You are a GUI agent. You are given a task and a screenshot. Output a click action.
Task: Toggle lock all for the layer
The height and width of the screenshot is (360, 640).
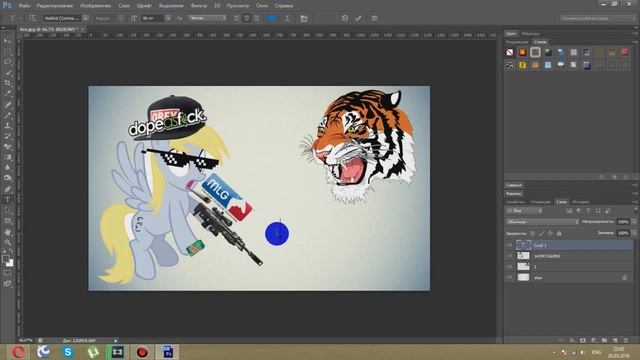pyautogui.click(x=559, y=233)
